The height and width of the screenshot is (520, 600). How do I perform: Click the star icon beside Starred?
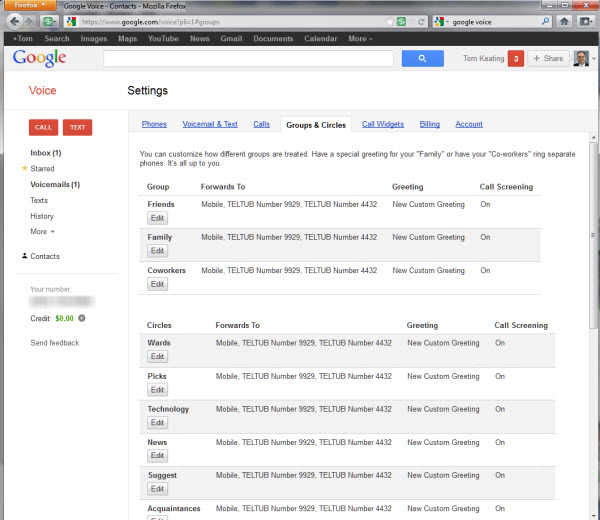[x=24, y=169]
